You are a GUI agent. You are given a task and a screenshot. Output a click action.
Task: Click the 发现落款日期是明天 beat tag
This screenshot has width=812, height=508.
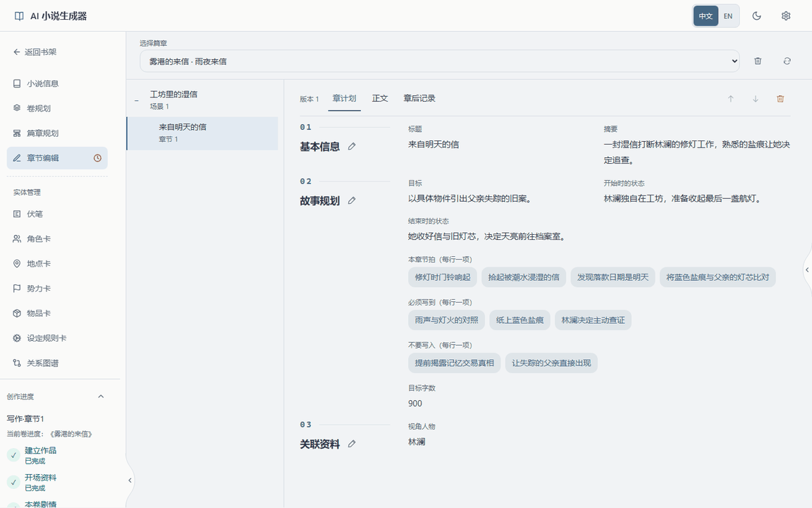point(613,277)
